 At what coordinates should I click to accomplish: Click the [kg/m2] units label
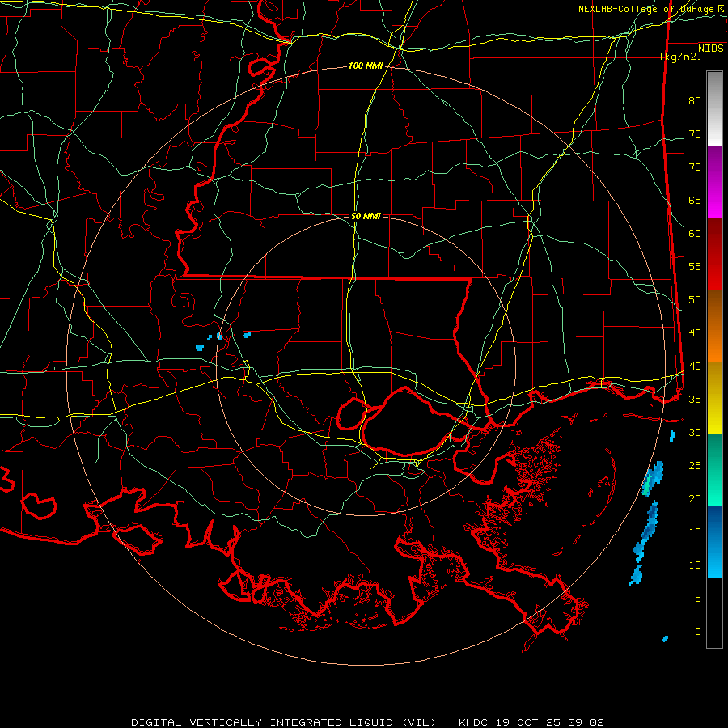(680, 57)
